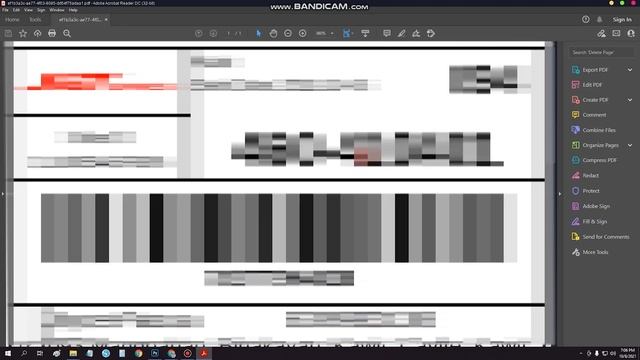This screenshot has height=360, width=640.
Task: Activate the Selection arrow tool
Action: [x=258, y=33]
